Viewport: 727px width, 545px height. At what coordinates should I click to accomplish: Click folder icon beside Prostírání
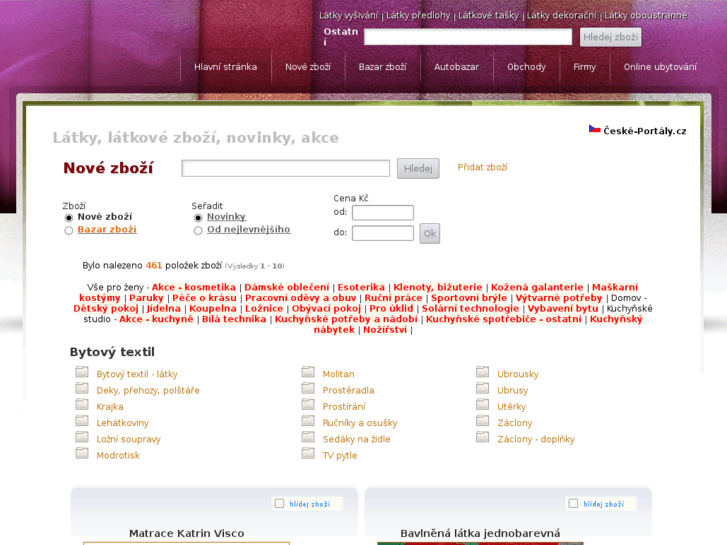[x=308, y=404]
